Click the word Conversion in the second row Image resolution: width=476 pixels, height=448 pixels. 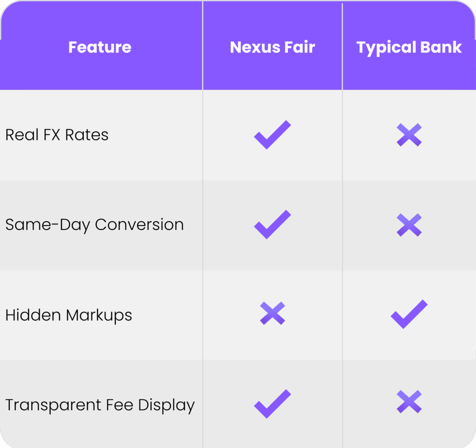139,225
